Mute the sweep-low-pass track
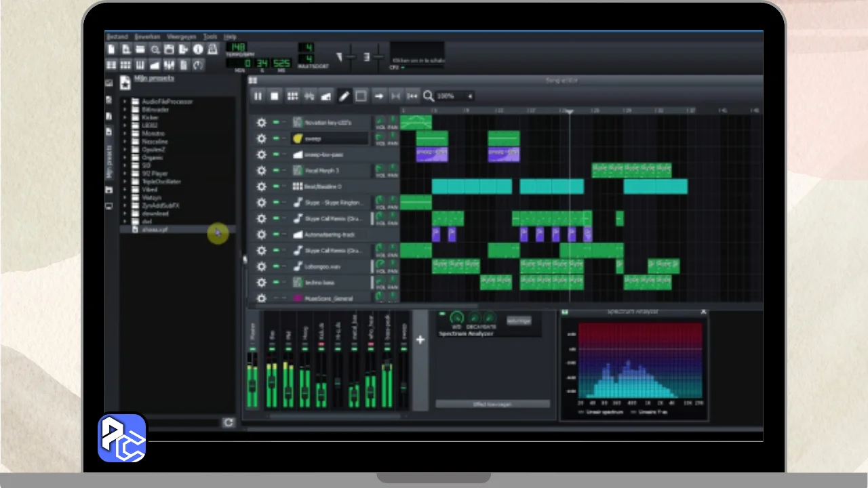868x488 pixels. coord(276,155)
